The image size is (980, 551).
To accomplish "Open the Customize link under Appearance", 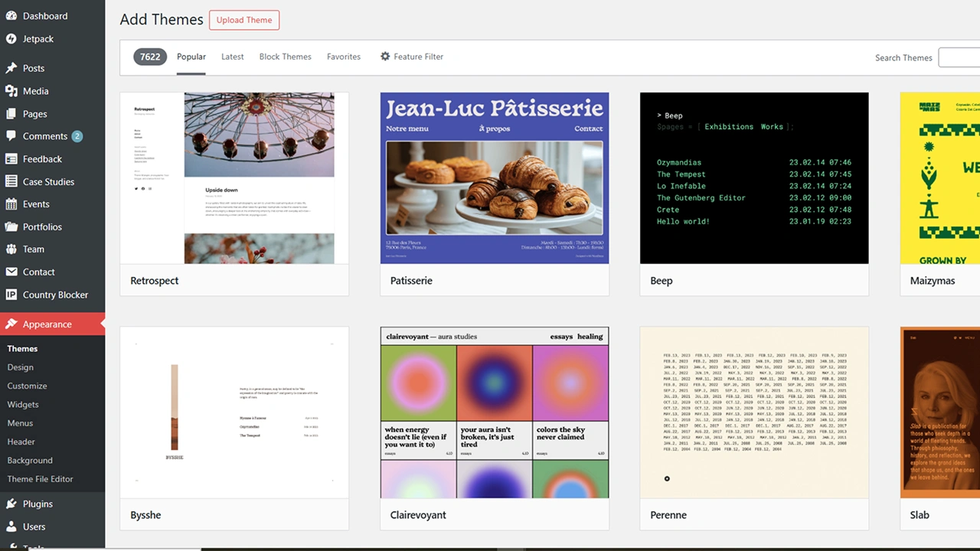I will [27, 386].
